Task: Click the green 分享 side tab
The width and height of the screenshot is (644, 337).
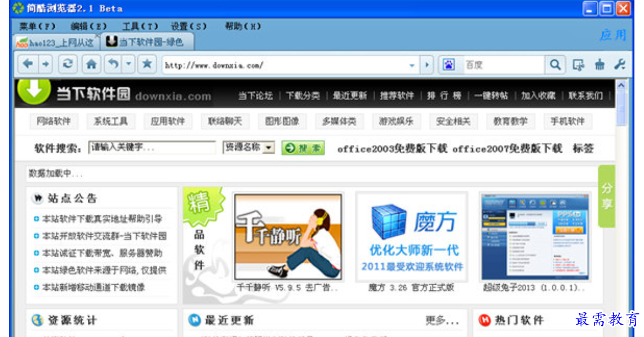Action: [607, 196]
